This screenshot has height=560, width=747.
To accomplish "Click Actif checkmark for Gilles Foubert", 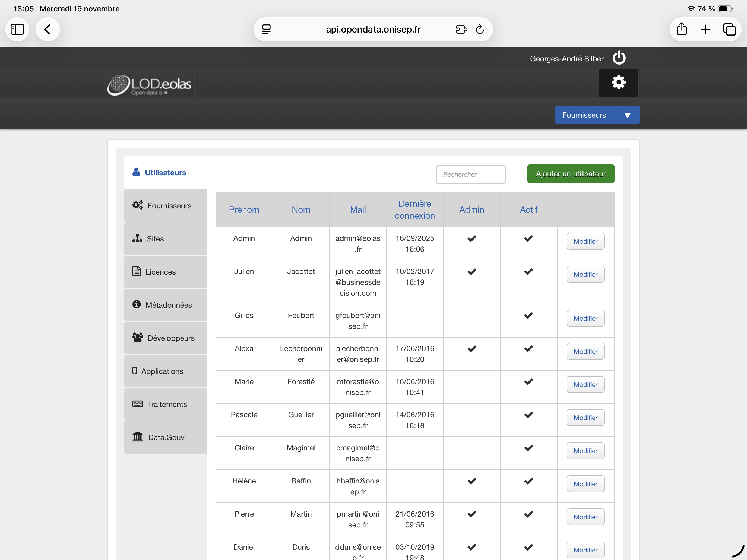I will pos(528,315).
